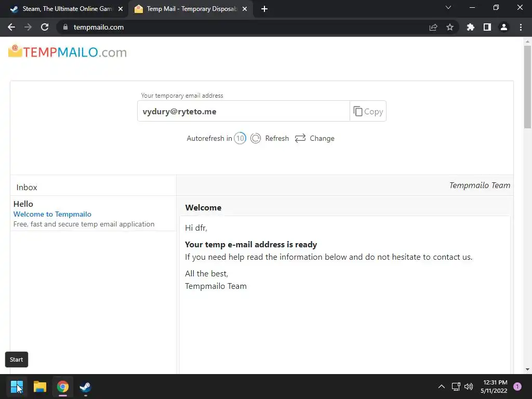Open the tab search dropdown chevron
Screen dimensions: 532x399
(x=448, y=7)
